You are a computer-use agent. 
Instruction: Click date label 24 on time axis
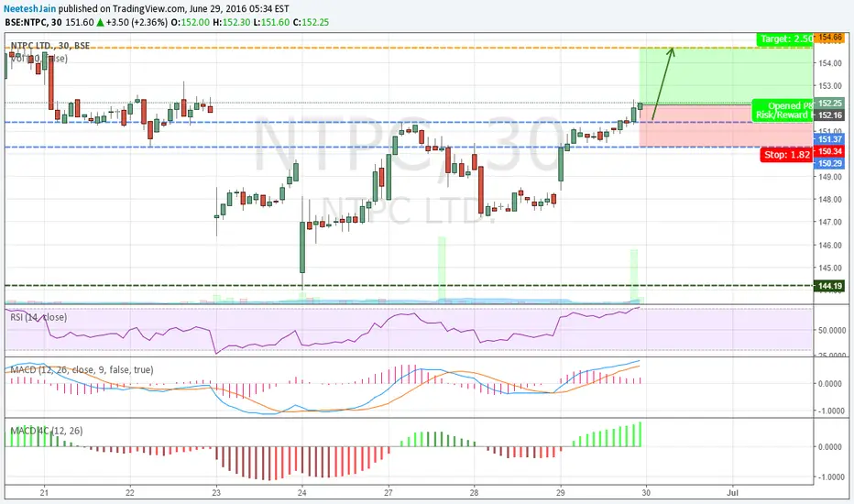coord(302,493)
